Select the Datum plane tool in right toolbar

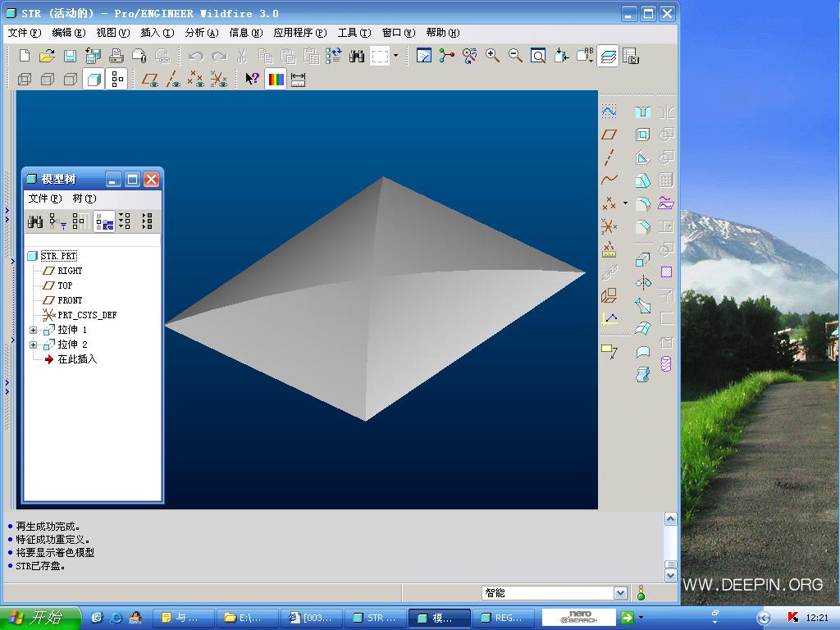609,134
